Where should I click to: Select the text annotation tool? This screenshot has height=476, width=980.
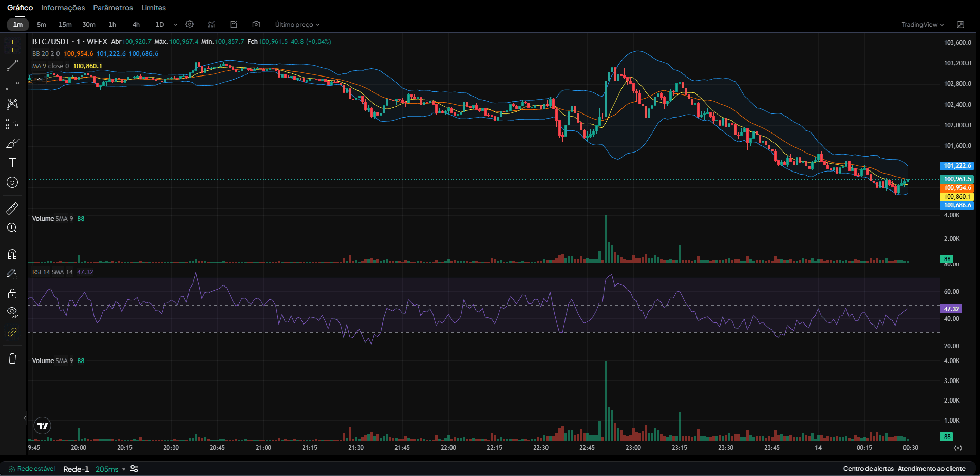(12, 163)
